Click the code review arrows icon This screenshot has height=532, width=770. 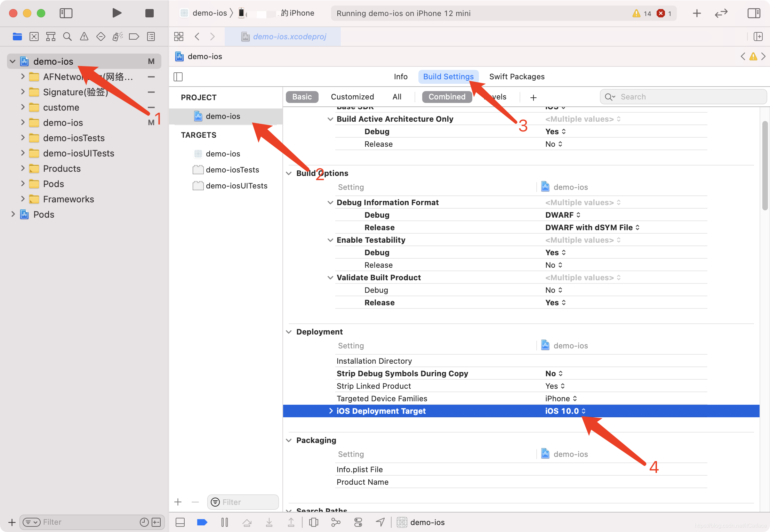[721, 13]
